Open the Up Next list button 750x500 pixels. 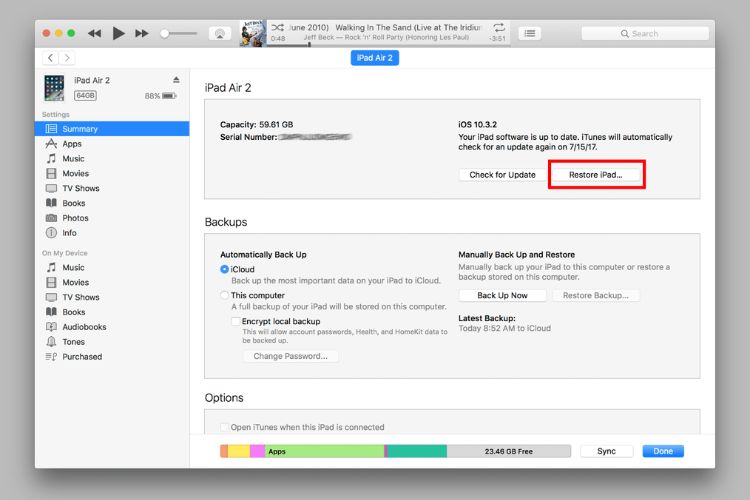click(529, 33)
